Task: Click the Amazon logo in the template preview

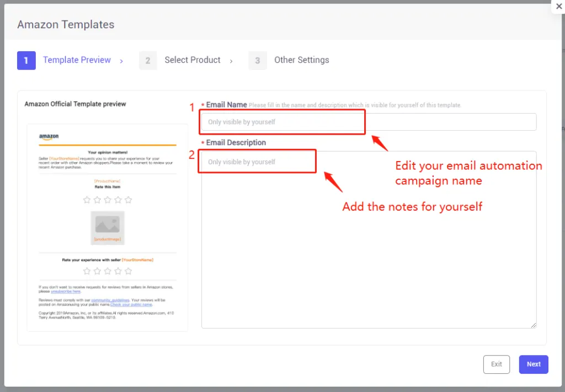Action: coord(49,136)
